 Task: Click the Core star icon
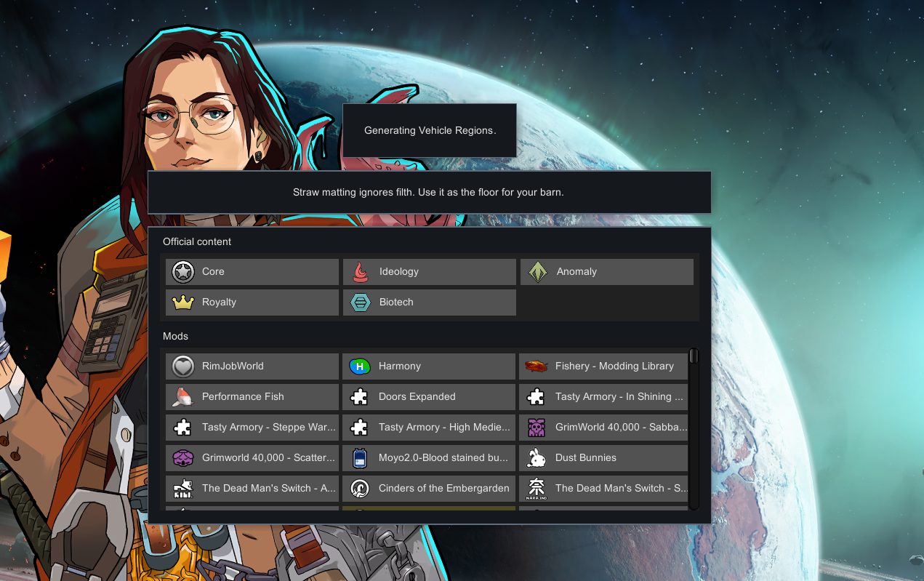182,272
